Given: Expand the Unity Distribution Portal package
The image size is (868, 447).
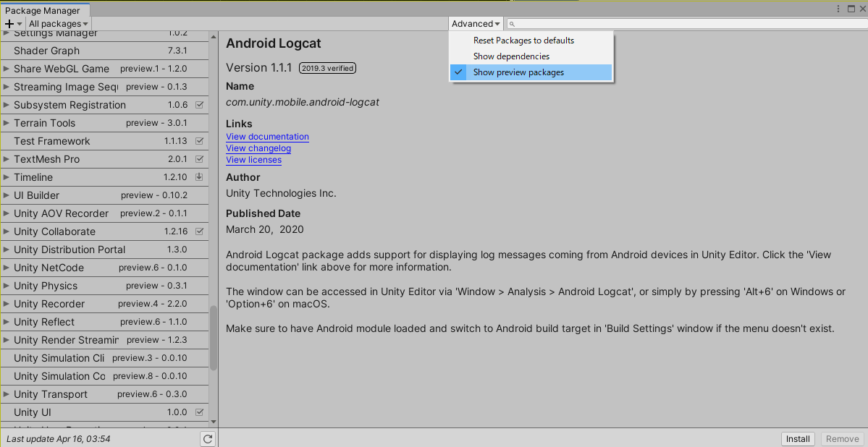Looking at the screenshot, I should (x=7, y=250).
